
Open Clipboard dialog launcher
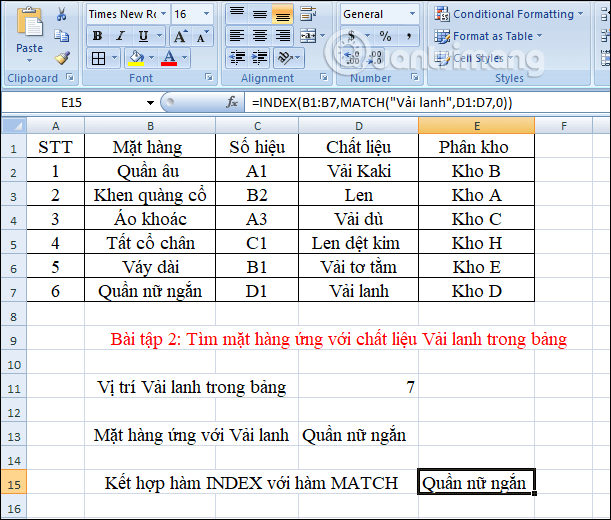click(70, 77)
